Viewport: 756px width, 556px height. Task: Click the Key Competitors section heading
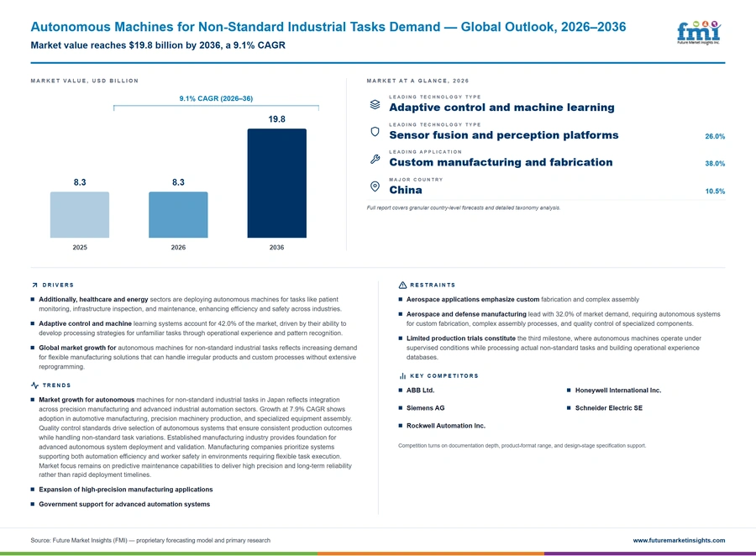pos(444,375)
